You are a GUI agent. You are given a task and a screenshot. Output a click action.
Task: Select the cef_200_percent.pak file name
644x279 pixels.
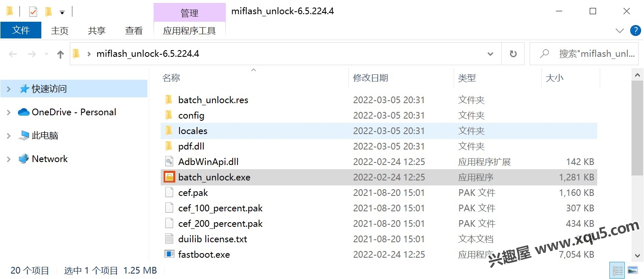pos(220,223)
